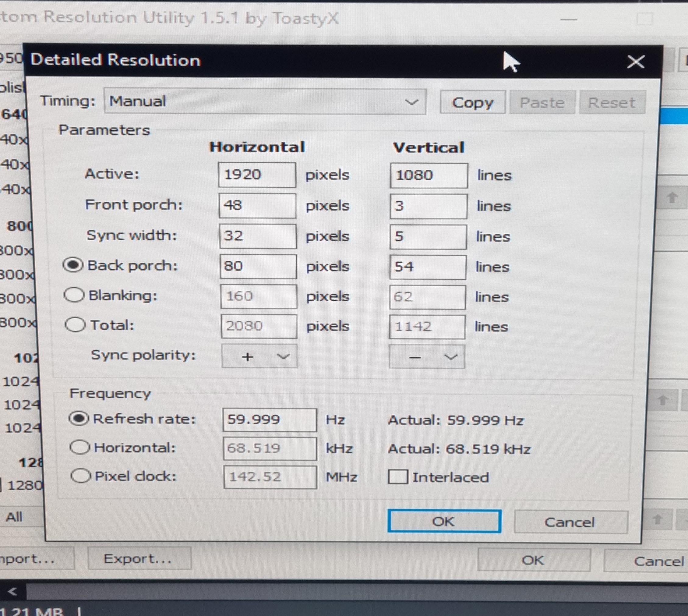Click the Refresh rate input field
The width and height of the screenshot is (688, 616).
[269, 420]
